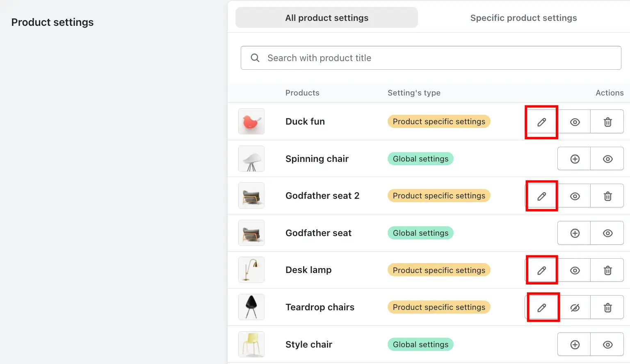The width and height of the screenshot is (630, 364).
Task: Edit Duck fun settings with pencil icon
Action: 541,122
